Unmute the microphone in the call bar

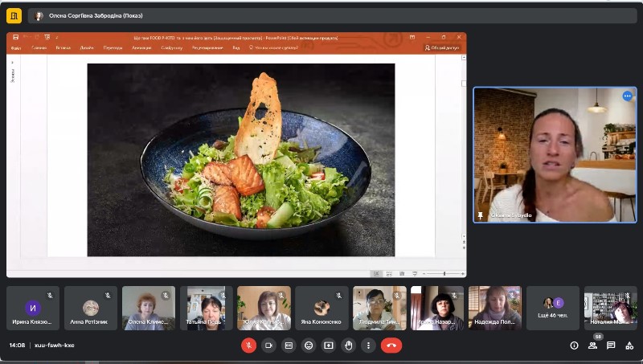[248, 346]
